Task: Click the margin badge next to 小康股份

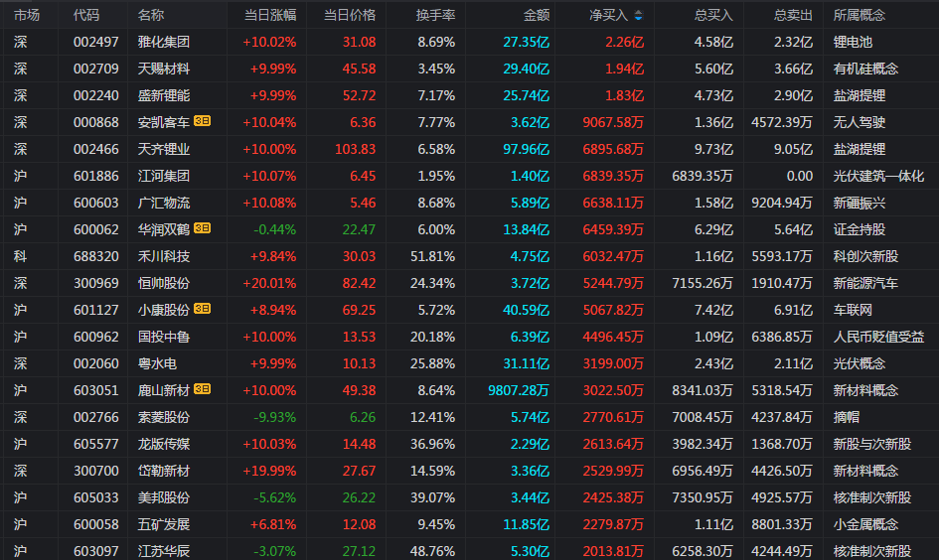Action: point(203,309)
